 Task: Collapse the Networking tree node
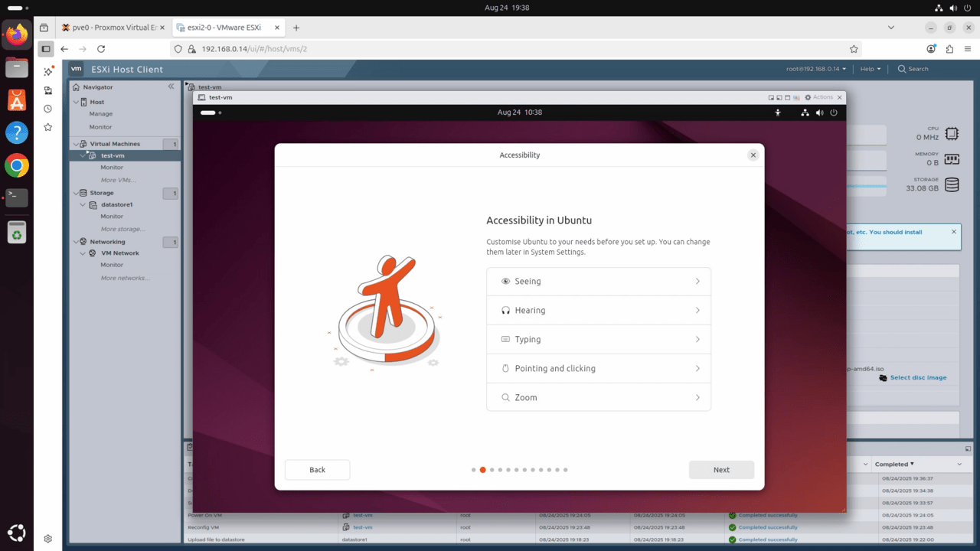tap(75, 242)
